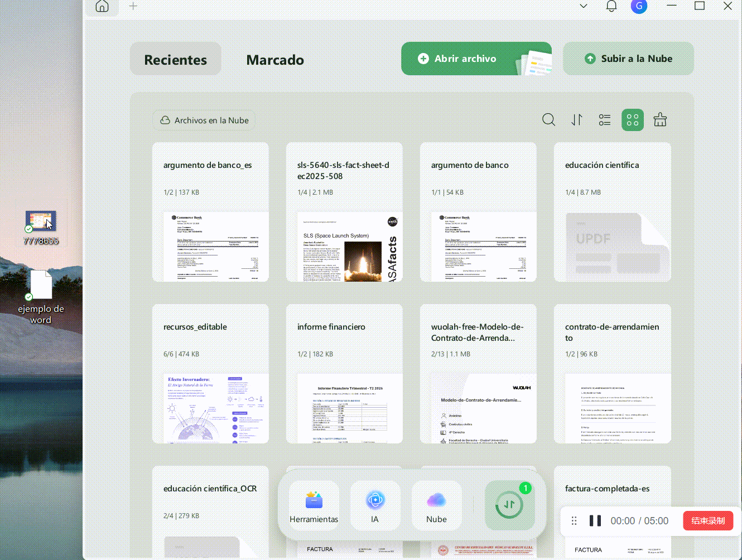Pause the screen recording
Image resolution: width=742 pixels, height=560 pixels.
[x=595, y=520]
